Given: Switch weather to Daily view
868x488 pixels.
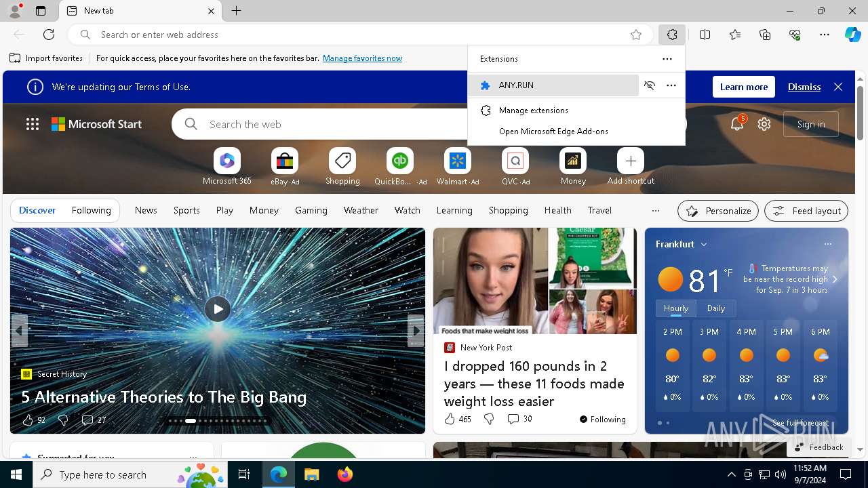Looking at the screenshot, I should click(716, 308).
